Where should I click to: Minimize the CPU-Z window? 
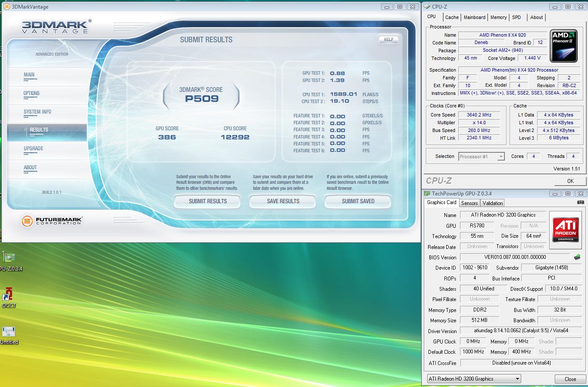tap(555, 6)
